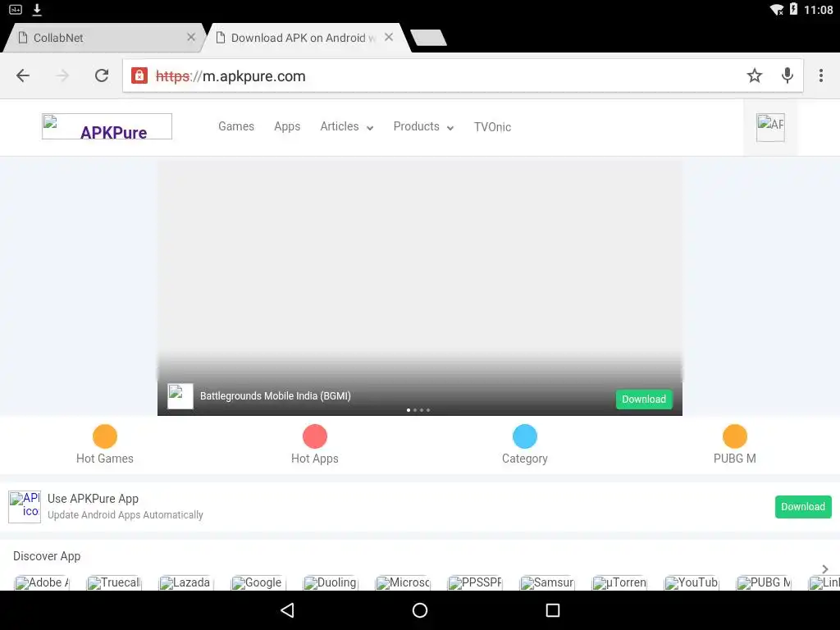Viewport: 840px width, 630px height.
Task: Tap the Battlegrounds Mobile India app icon
Action: tap(180, 396)
